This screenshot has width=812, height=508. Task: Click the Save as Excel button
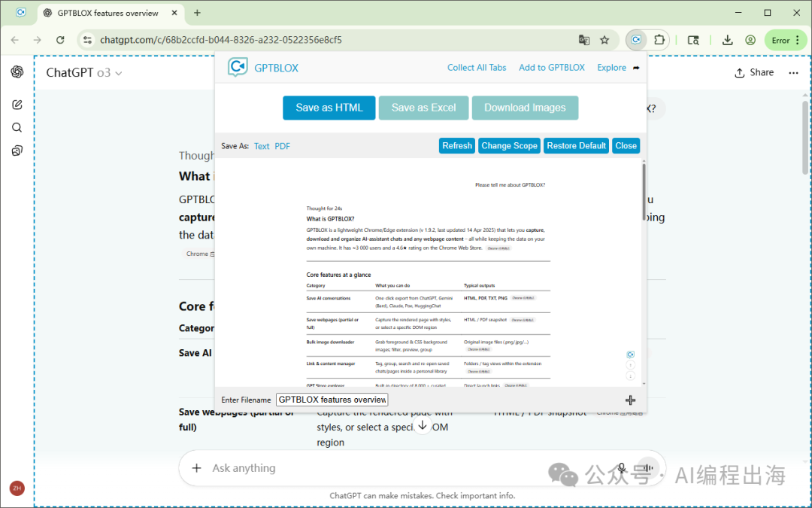pyautogui.click(x=423, y=108)
